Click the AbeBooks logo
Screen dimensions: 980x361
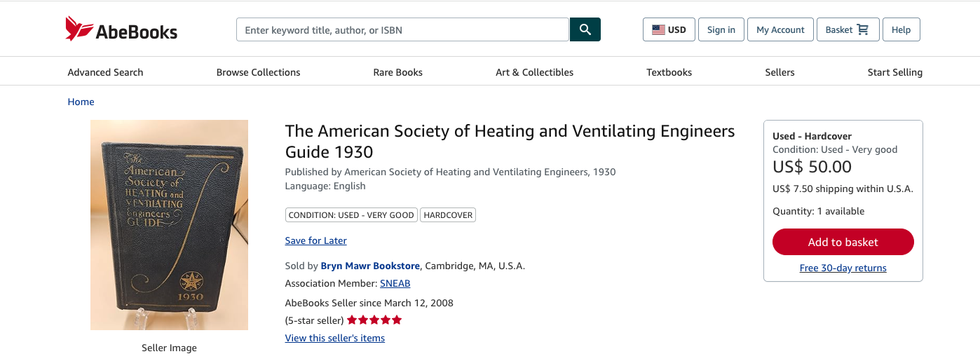coord(121,29)
